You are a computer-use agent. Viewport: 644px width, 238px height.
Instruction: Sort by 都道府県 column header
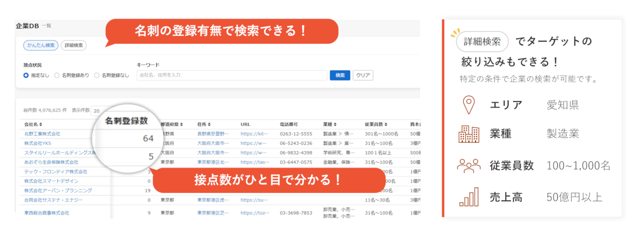point(171,124)
